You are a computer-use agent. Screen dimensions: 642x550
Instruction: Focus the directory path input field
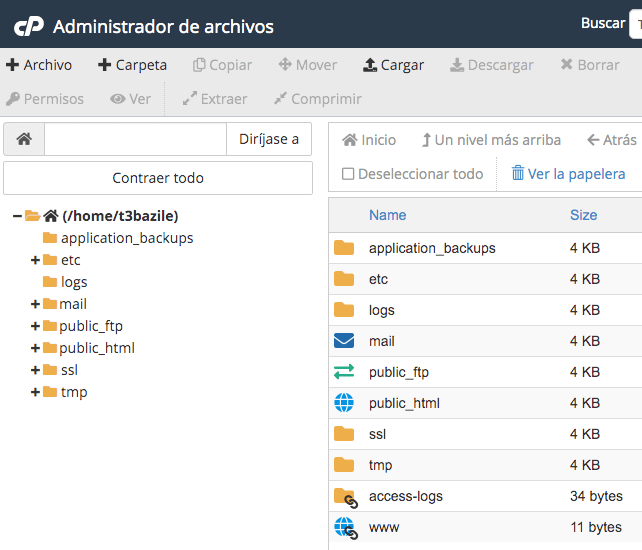136,139
